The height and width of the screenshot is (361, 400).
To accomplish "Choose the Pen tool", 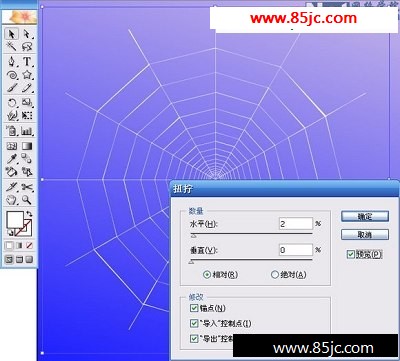I will click(x=12, y=62).
